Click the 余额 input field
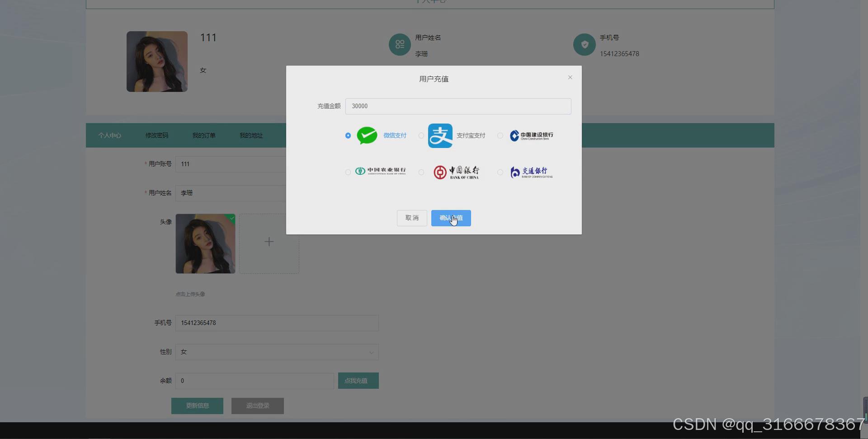Screen dimensions: 868x439 [x=255, y=381]
